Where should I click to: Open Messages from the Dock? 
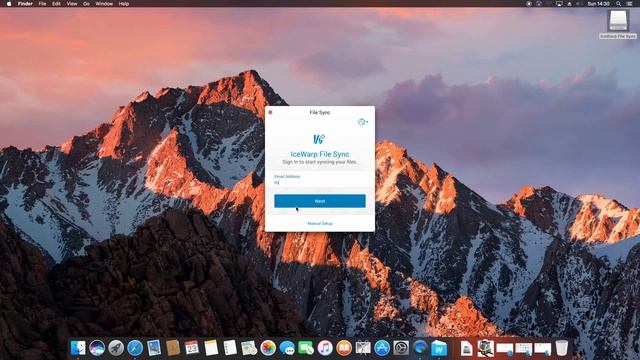coord(287,348)
